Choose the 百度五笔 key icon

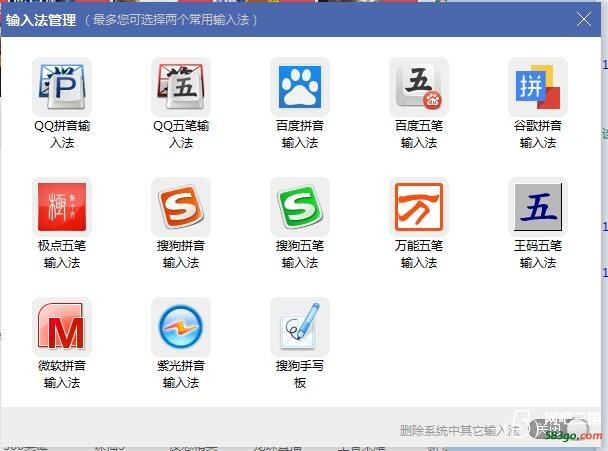(419, 86)
